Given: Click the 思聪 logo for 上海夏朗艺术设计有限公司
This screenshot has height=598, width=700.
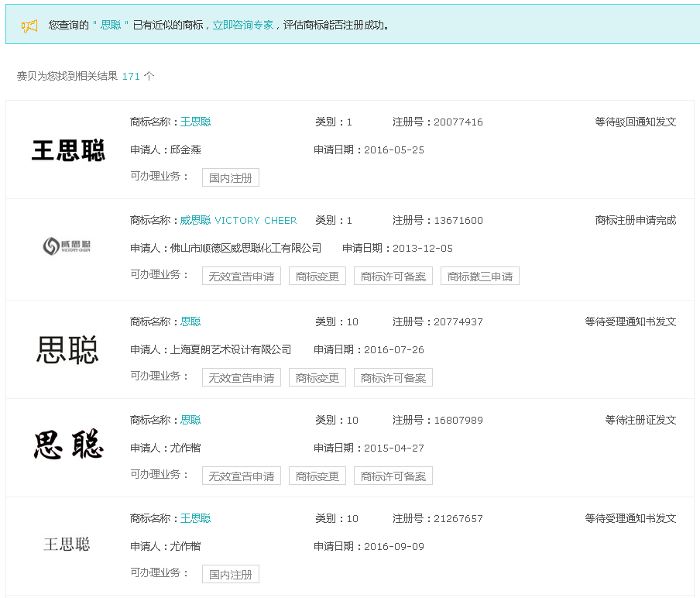Looking at the screenshot, I should (x=67, y=349).
